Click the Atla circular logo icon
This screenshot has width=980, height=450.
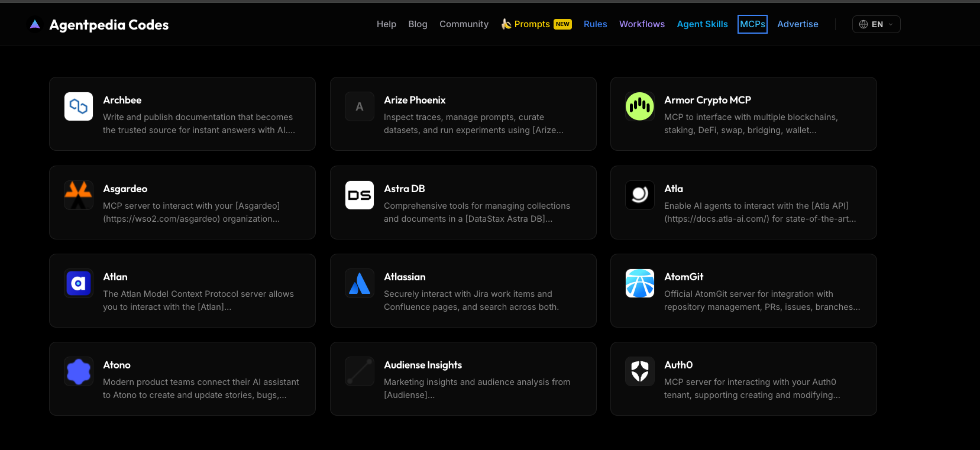coord(640,195)
